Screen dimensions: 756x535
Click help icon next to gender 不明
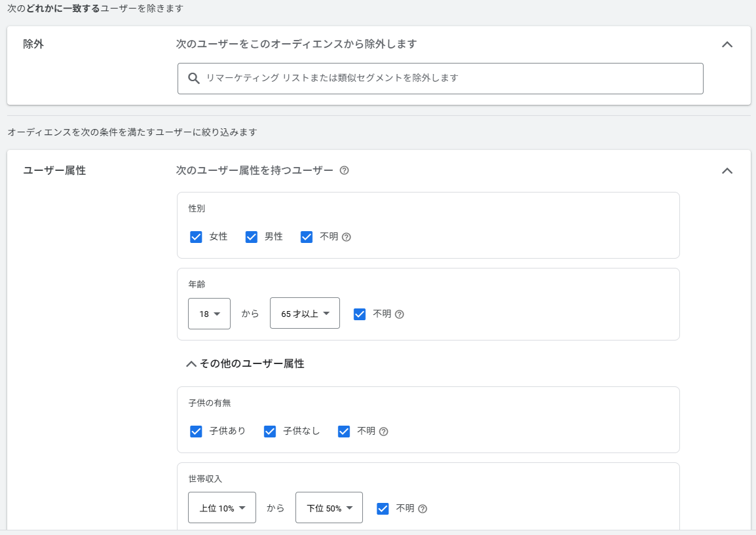(347, 237)
